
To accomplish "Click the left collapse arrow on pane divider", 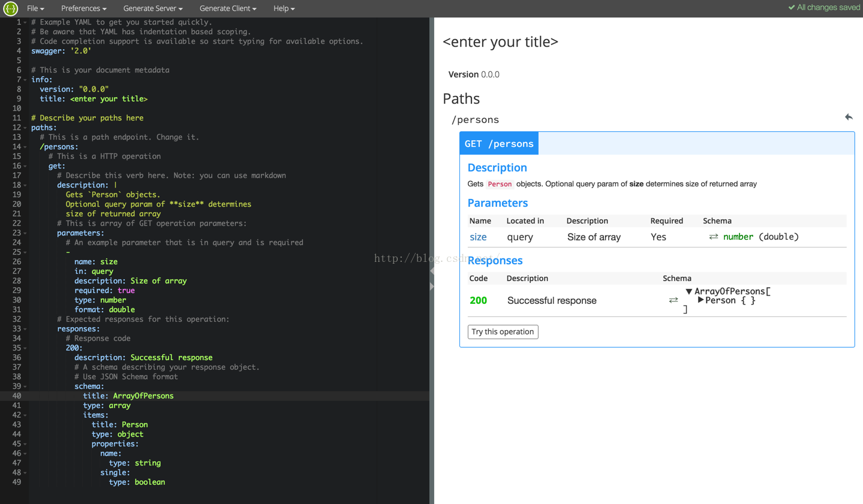I will tap(432, 271).
